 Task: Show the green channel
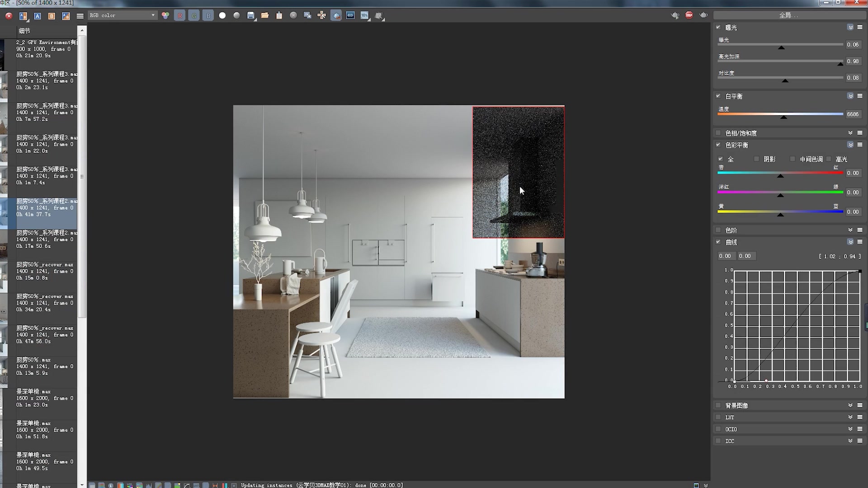point(194,15)
